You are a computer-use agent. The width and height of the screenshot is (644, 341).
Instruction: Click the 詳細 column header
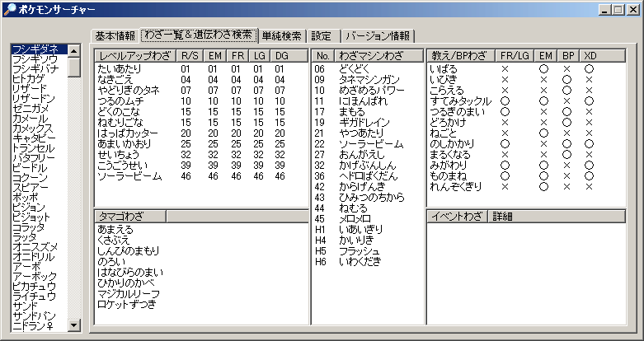557,217
